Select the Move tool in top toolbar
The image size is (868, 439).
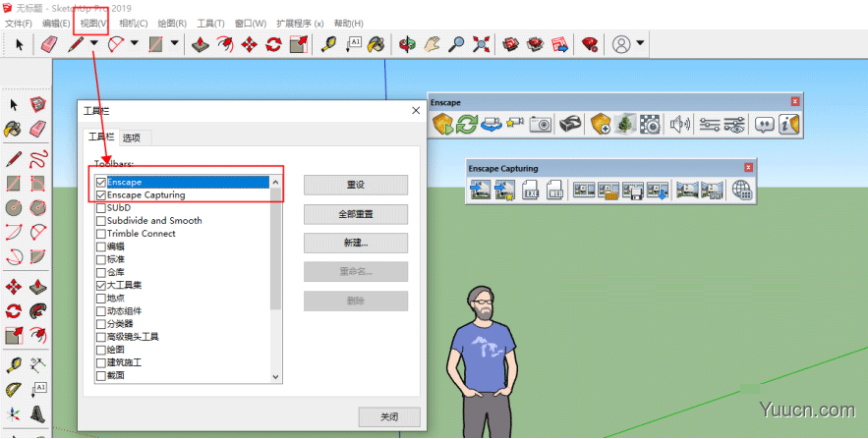(249, 44)
